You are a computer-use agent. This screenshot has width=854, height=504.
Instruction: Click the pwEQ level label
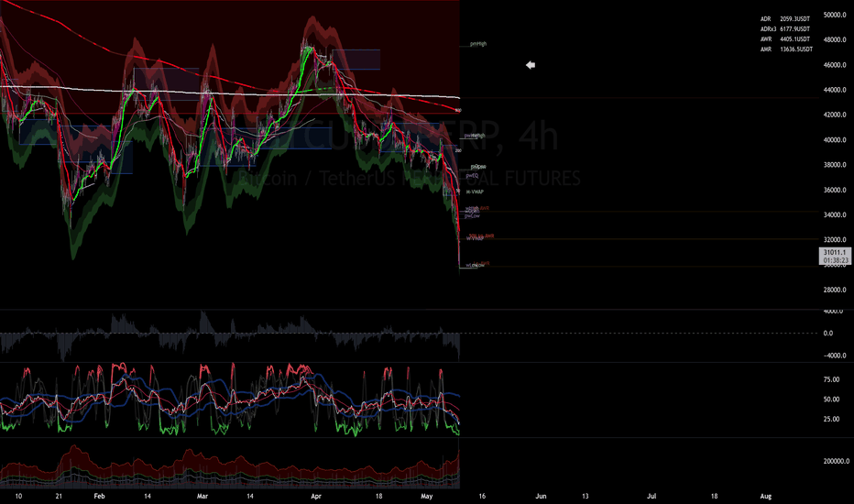click(472, 176)
